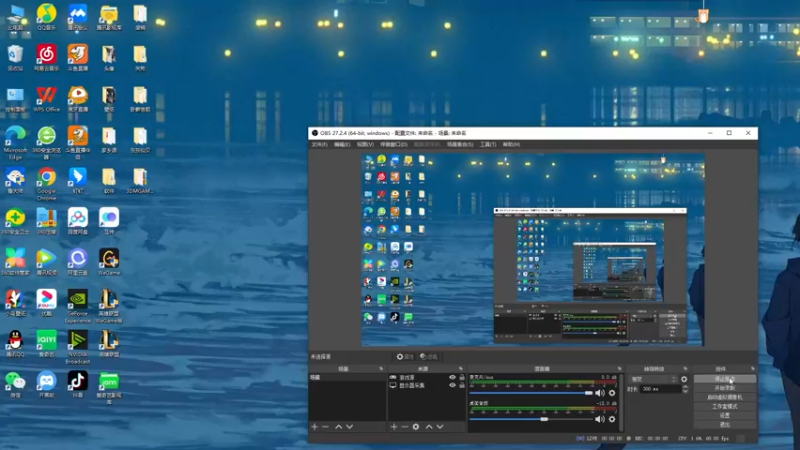
Task: Add a new source with plus icon
Action: [394, 427]
